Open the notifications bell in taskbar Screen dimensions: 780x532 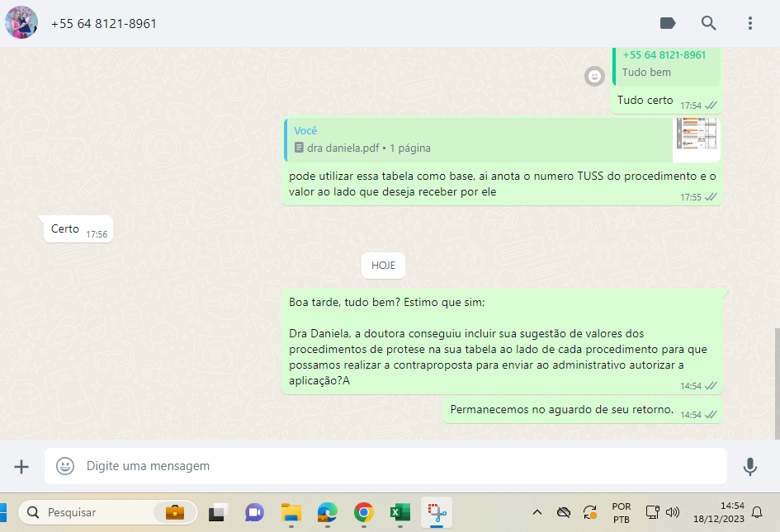point(756,512)
